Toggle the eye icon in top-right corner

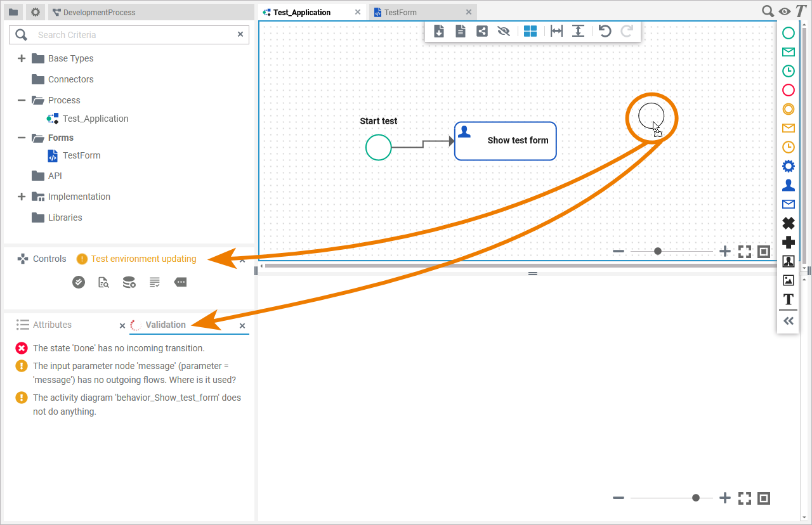pos(785,11)
